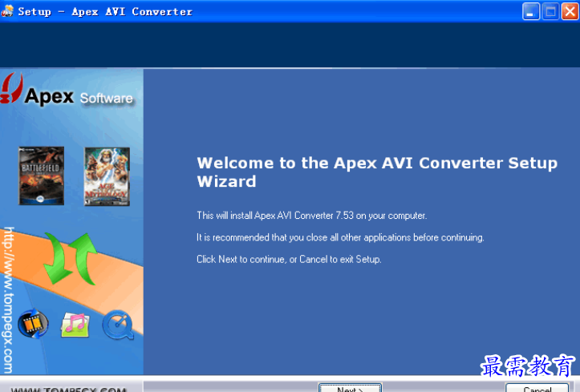Screen dimensions: 580x392
Task: Click the blue QuickTime icon
Action: [x=118, y=325]
